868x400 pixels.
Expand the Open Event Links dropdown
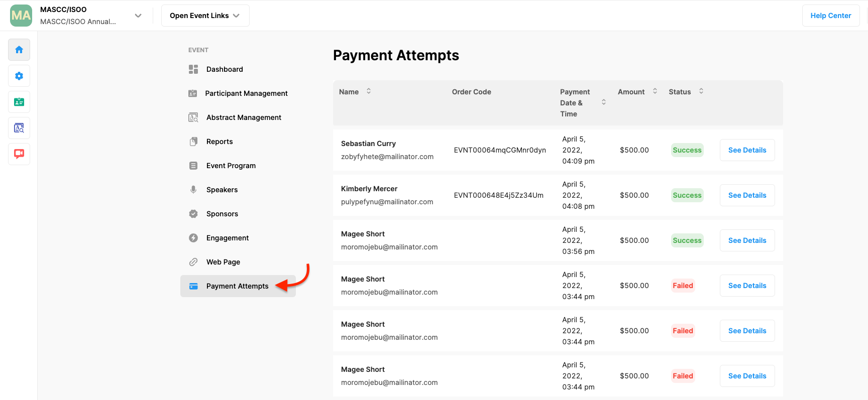click(x=205, y=16)
